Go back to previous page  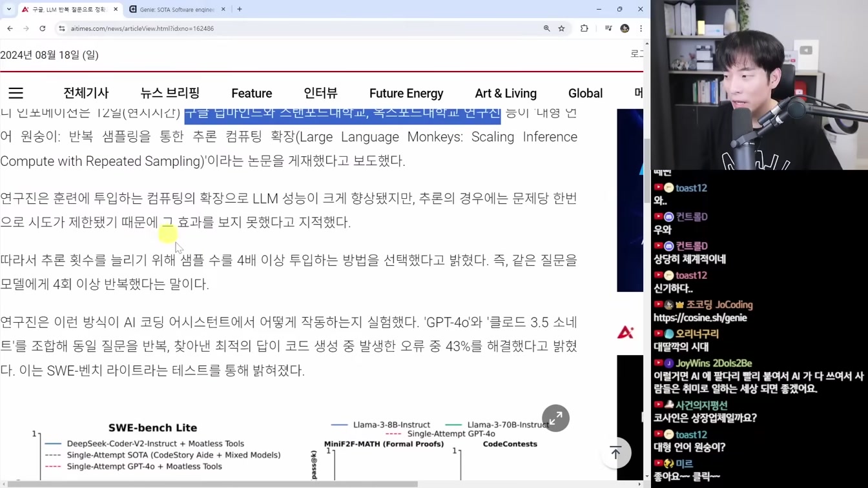point(10,28)
